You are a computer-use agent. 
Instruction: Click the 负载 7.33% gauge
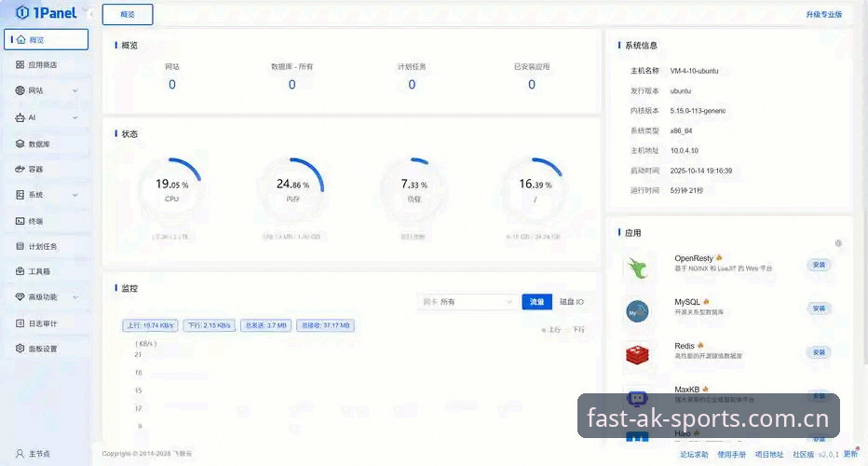click(414, 189)
